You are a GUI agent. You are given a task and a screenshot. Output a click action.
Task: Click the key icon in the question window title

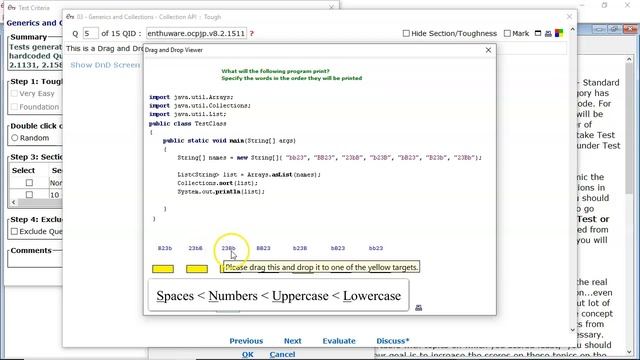point(70,17)
